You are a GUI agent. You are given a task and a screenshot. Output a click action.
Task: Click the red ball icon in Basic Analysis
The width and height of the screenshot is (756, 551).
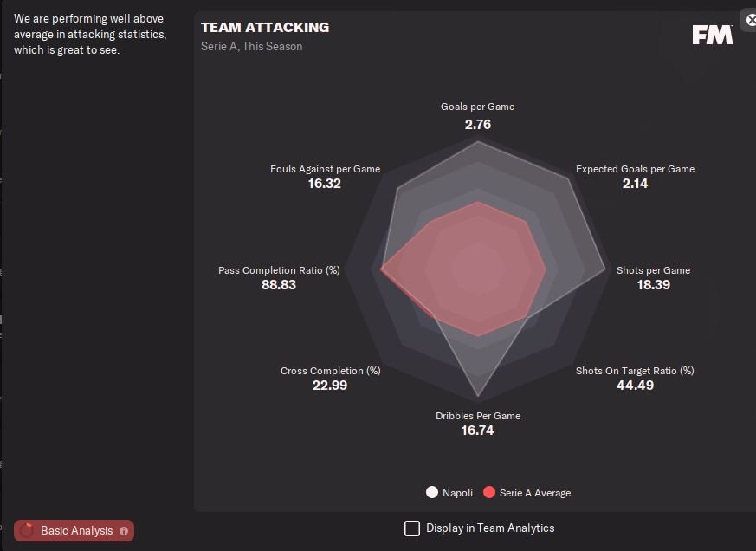[x=28, y=530]
